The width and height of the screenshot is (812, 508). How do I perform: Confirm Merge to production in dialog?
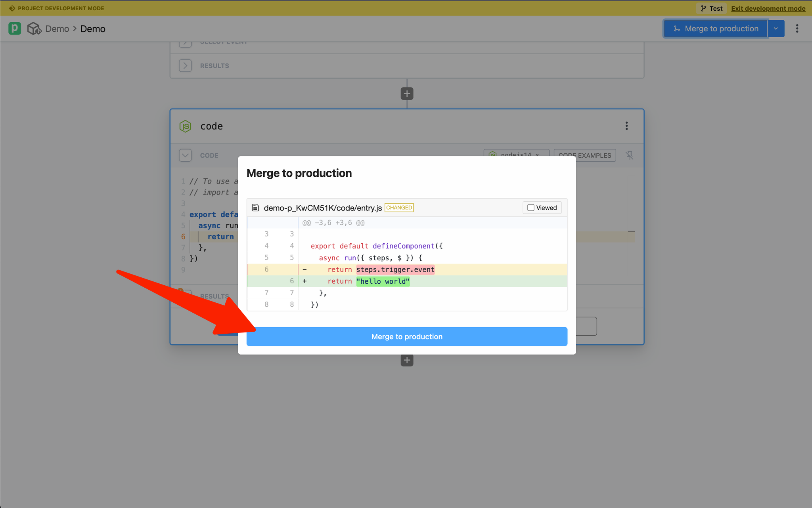(x=407, y=336)
